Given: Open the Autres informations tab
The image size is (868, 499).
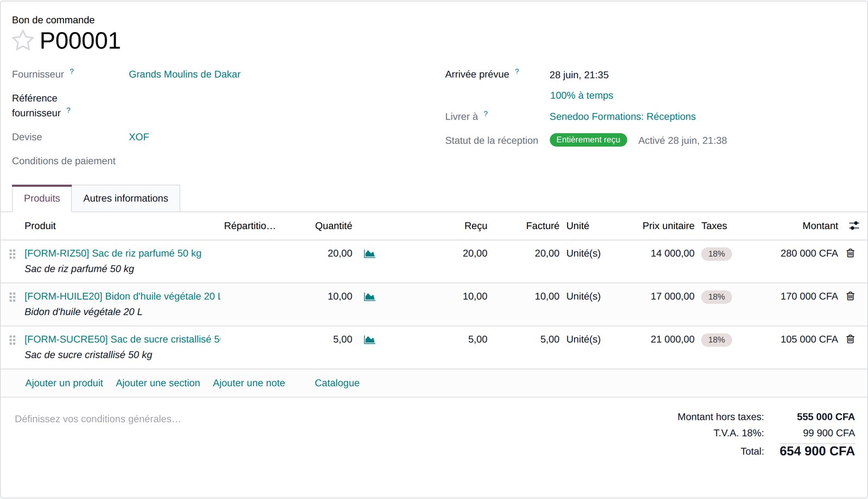Looking at the screenshot, I should tap(126, 198).
